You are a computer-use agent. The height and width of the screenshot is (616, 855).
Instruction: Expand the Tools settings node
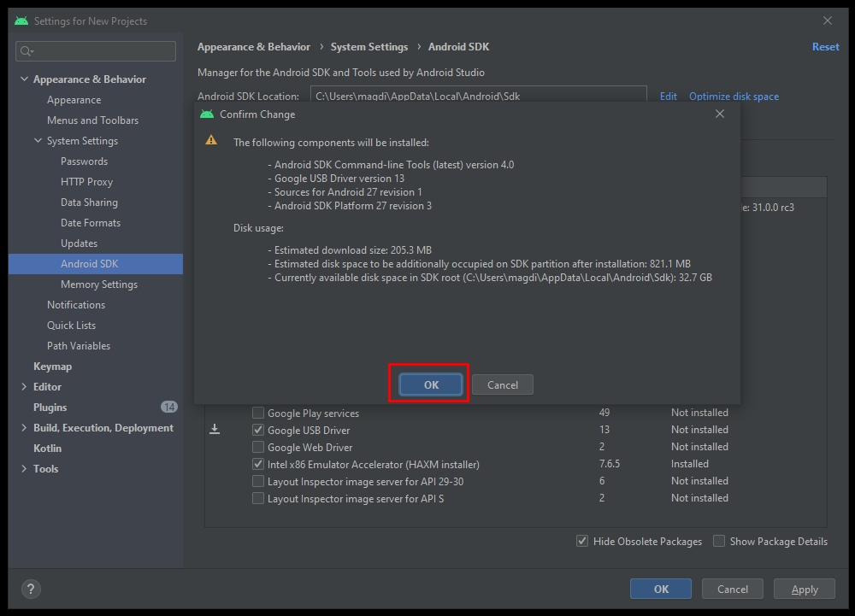(x=24, y=468)
